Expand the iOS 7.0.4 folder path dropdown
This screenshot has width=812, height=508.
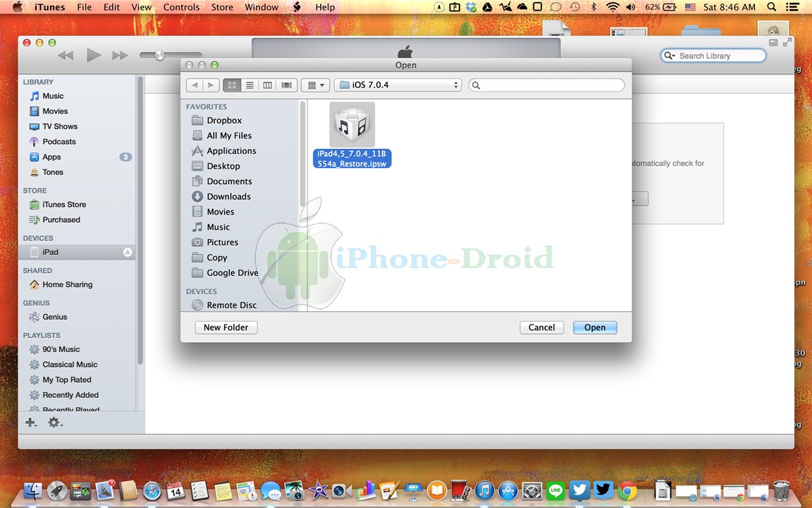[x=398, y=85]
